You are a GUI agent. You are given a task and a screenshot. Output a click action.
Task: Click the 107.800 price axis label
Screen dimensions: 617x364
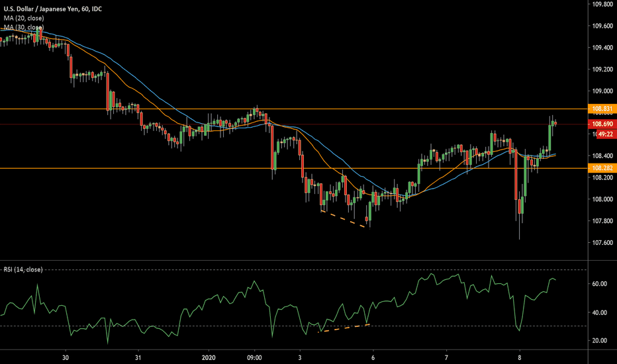pos(602,221)
